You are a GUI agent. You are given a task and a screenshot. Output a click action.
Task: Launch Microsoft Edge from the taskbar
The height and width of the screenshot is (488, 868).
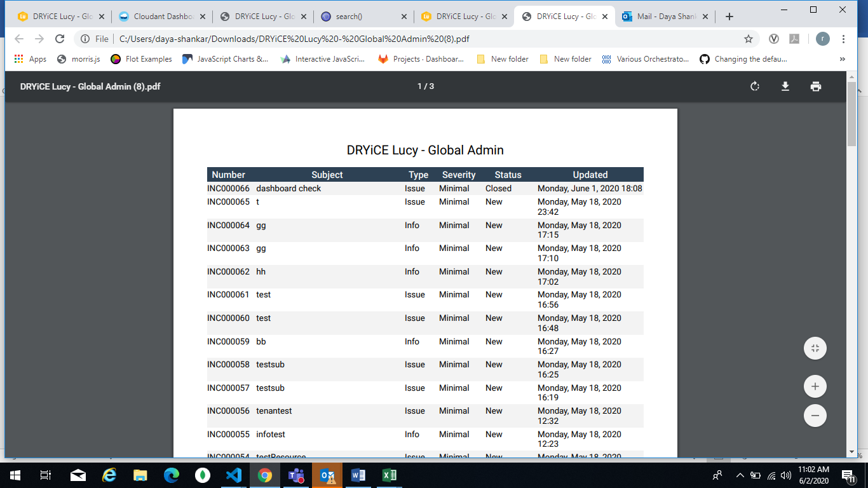click(172, 475)
